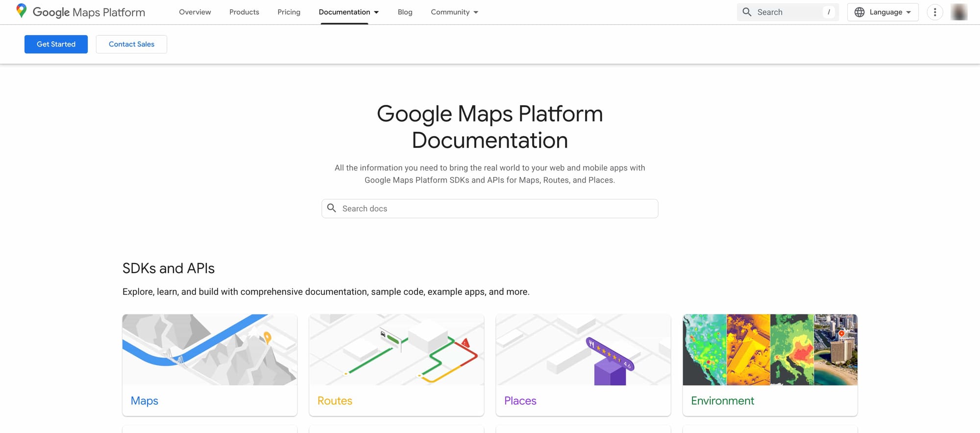
Task: Expand the Community dropdown menu
Action: 454,12
